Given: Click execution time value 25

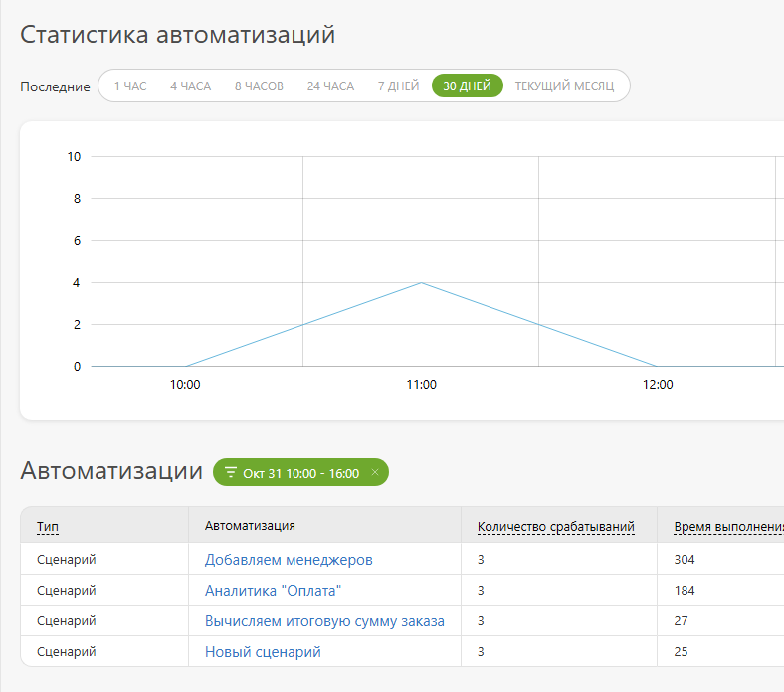Looking at the screenshot, I should coord(681,651).
